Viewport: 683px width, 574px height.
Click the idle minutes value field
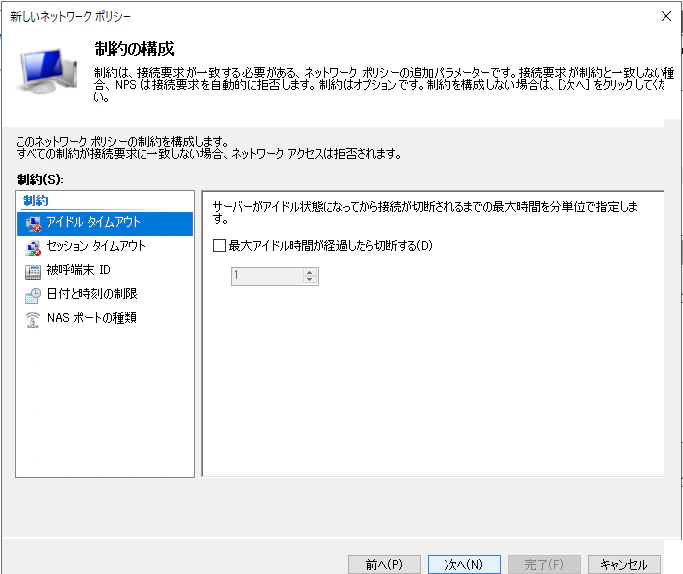[267, 276]
